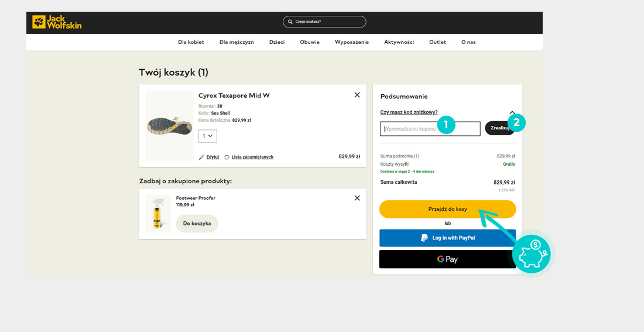Click the Jack Wolfskin logo
This screenshot has height=332, width=644.
(57, 22)
